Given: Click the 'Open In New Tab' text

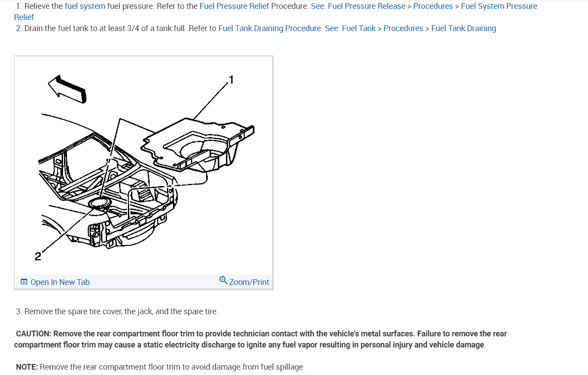Looking at the screenshot, I should (x=60, y=282).
